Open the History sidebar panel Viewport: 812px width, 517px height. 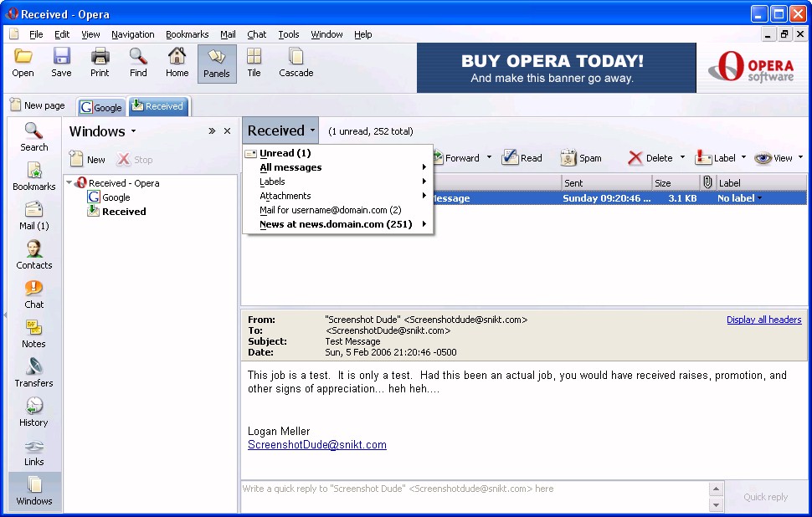point(33,412)
